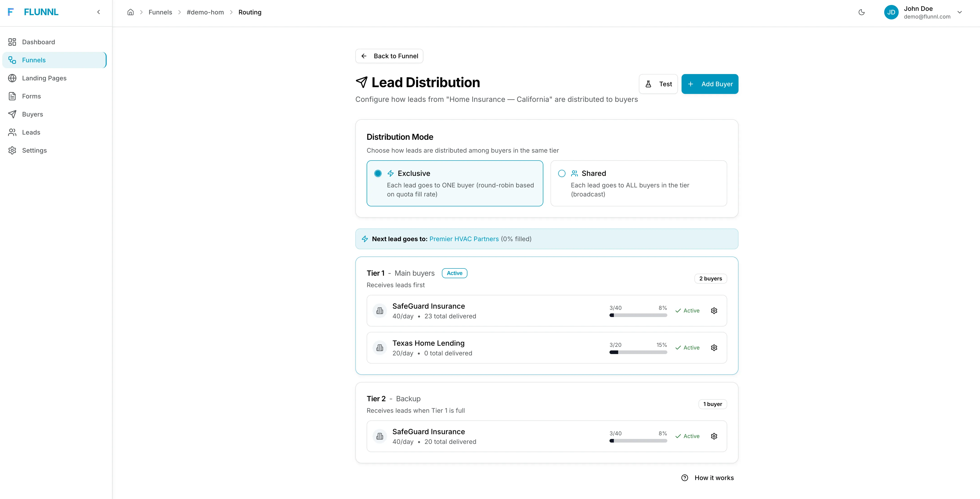
Task: Toggle Active status on Texas Home Lending
Action: pos(687,347)
